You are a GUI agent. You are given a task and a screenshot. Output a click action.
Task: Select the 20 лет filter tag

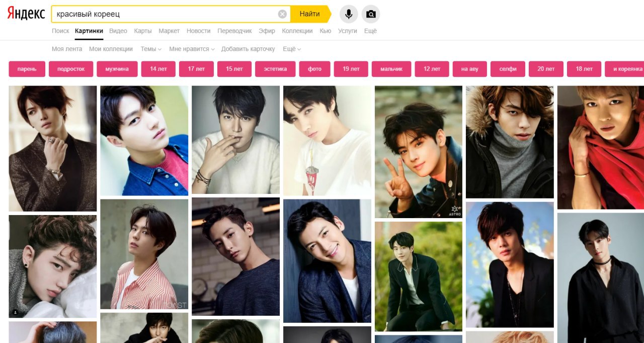point(546,69)
